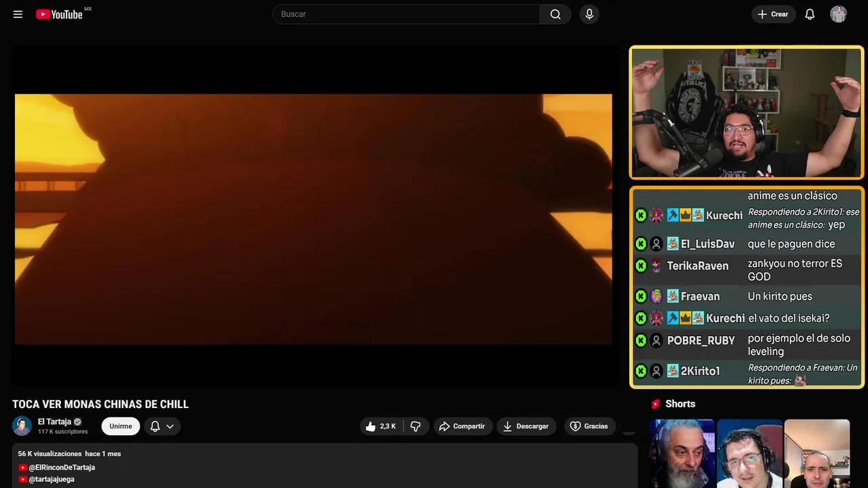868x488 pixels.
Task: Start voice search with microphone icon
Action: coord(589,14)
